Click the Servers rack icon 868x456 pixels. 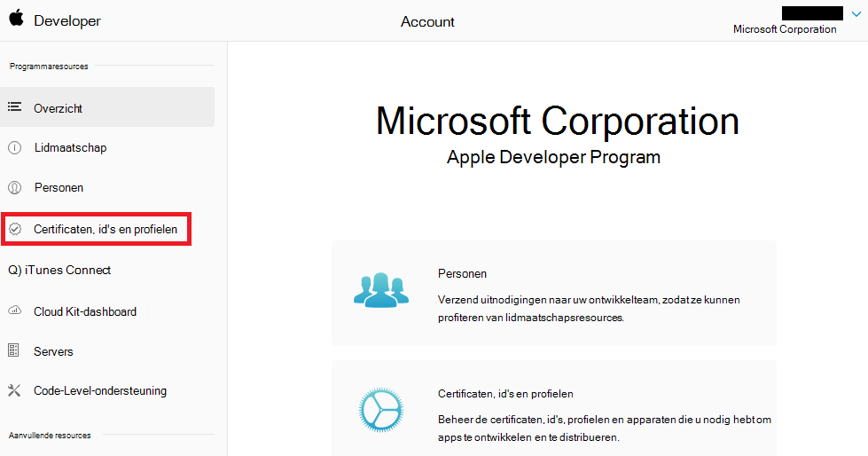tap(14, 350)
